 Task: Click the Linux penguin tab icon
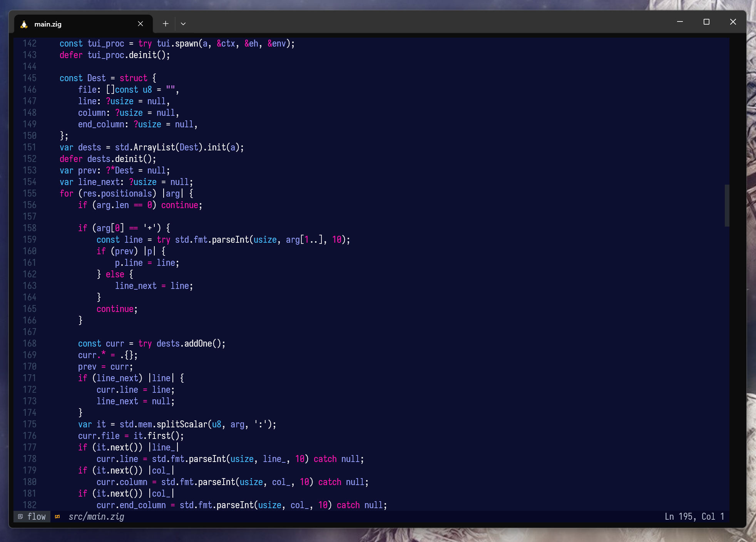[24, 24]
